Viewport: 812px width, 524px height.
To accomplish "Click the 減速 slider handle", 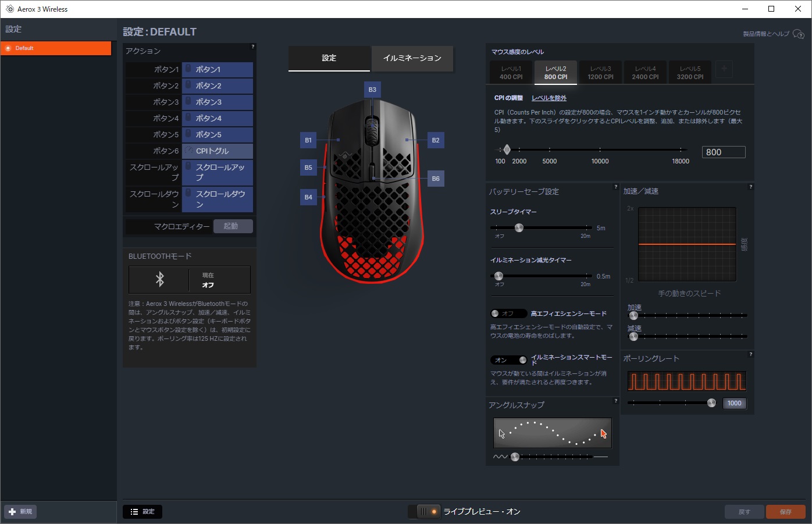I will 633,337.
